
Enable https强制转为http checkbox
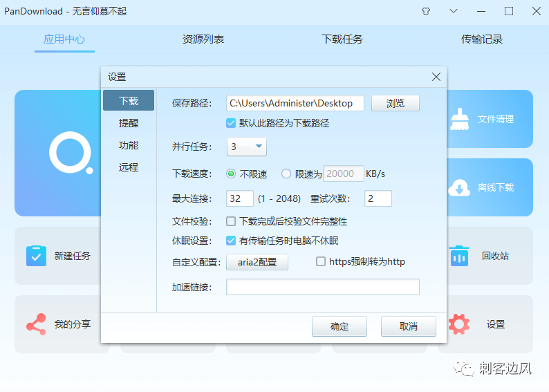coord(321,261)
